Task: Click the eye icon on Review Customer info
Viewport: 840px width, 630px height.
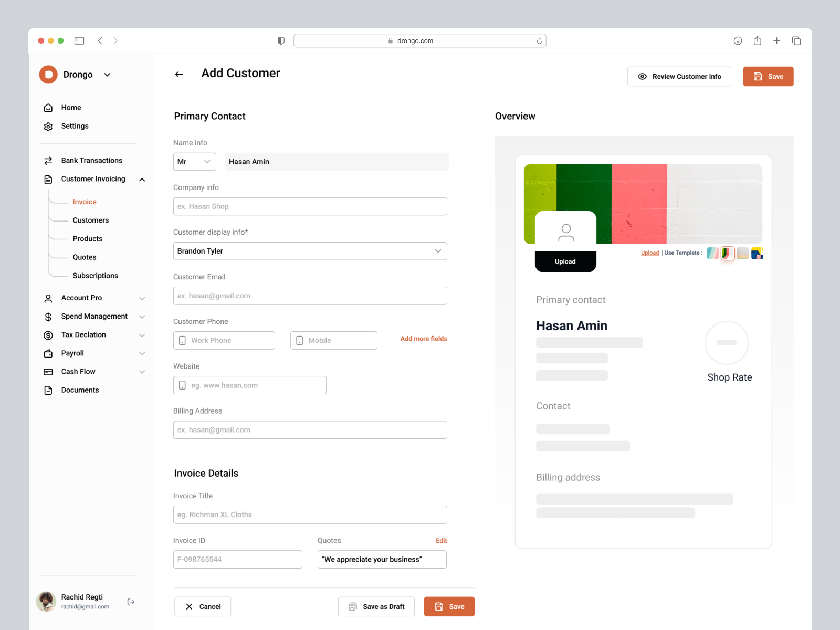Action: click(642, 76)
